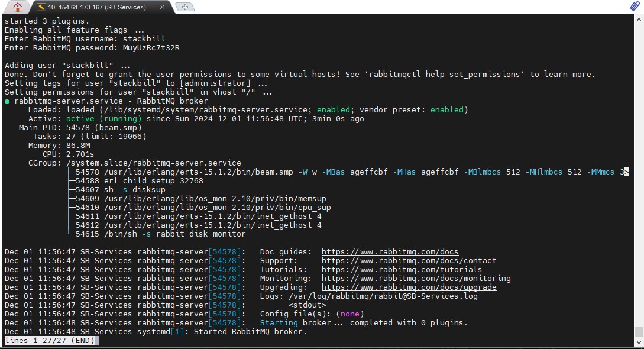Viewport: 644px width, 349px height.
Task: Open the rabbitmq.com/docs/contact support link
Action: [x=409, y=261]
